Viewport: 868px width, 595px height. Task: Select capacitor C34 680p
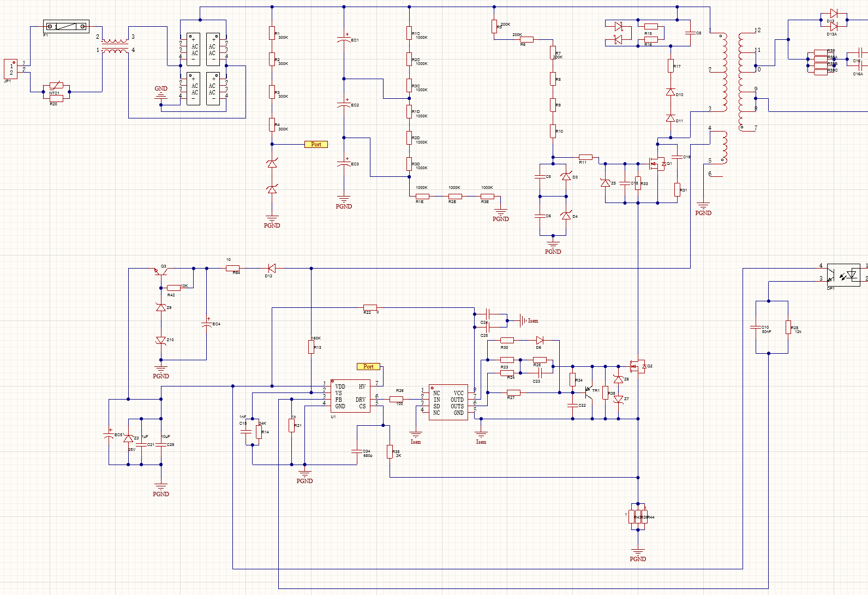coord(357,451)
